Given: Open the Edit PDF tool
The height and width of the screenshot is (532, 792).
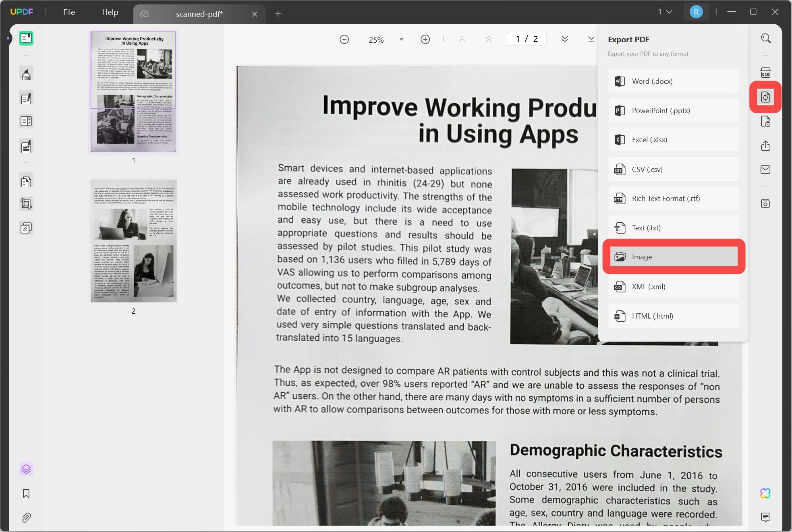Looking at the screenshot, I should 26,97.
